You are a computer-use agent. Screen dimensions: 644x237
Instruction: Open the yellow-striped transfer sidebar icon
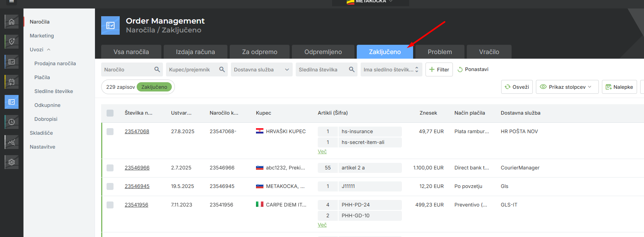12,82
